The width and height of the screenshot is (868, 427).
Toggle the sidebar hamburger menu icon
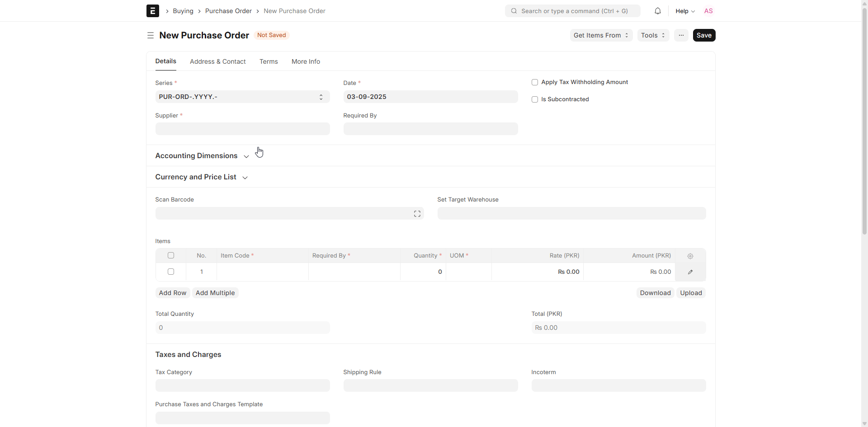pyautogui.click(x=151, y=35)
